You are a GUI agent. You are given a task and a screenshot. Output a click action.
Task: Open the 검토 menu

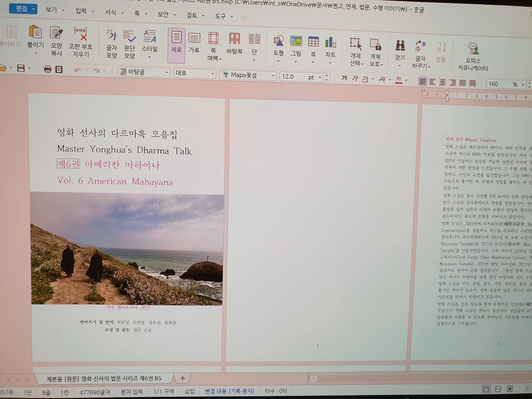click(x=192, y=15)
